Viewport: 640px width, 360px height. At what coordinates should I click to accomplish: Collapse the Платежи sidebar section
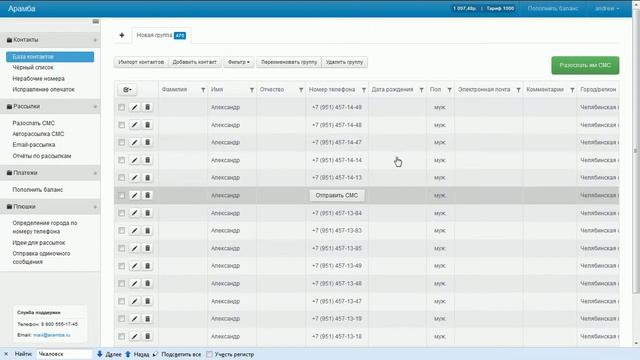coord(95,173)
